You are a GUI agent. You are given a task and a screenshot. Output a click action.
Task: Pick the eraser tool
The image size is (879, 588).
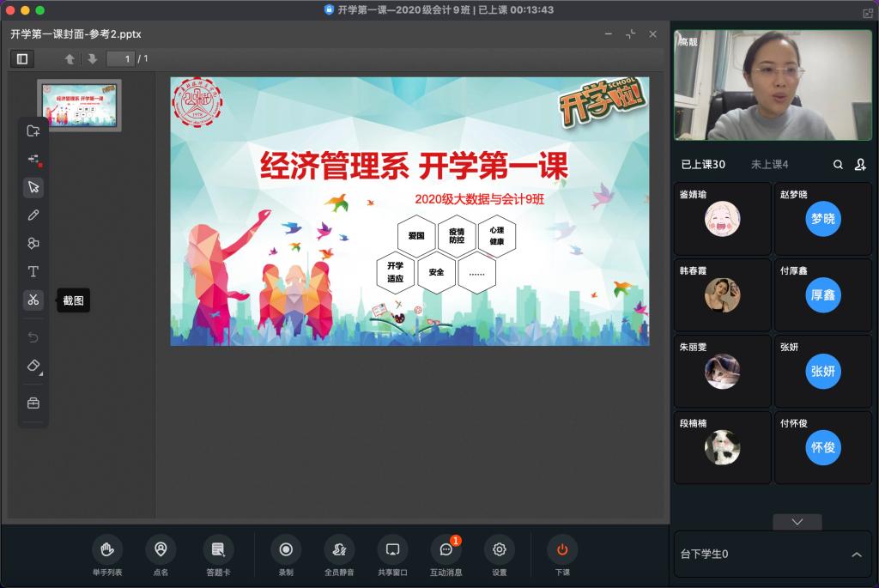click(x=33, y=366)
